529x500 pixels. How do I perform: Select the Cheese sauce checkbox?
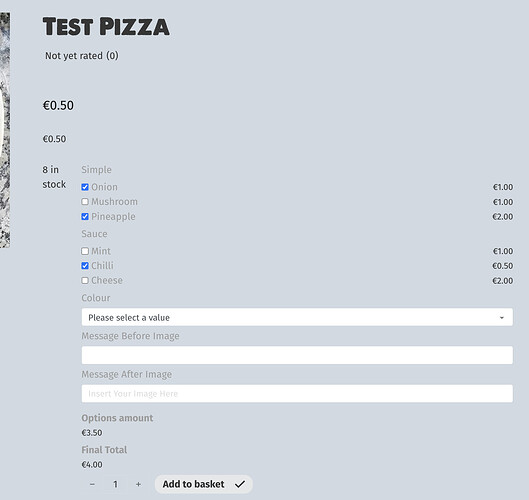[x=85, y=281]
